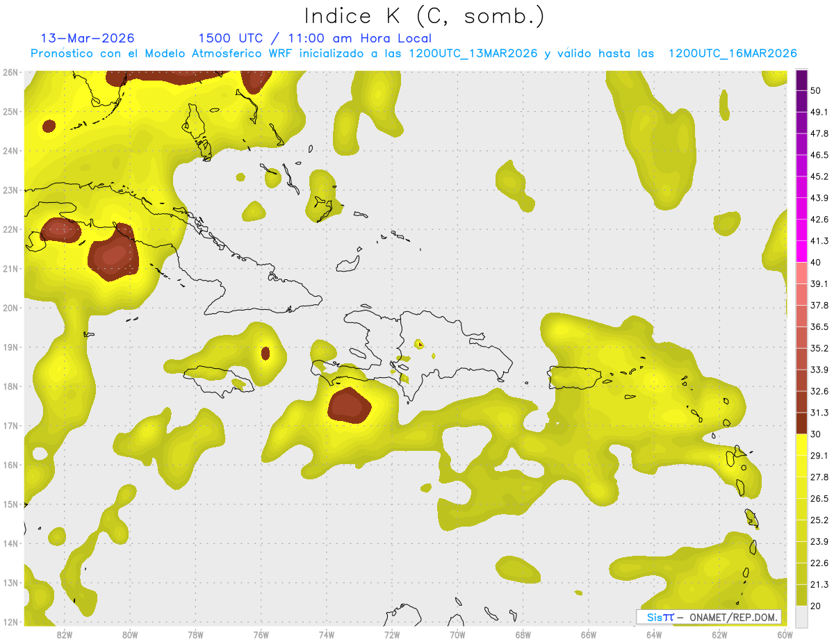Screen dimensions: 834x644
Task: Pick the magenta swatch between 40 and 41.3
Action: tap(801, 251)
